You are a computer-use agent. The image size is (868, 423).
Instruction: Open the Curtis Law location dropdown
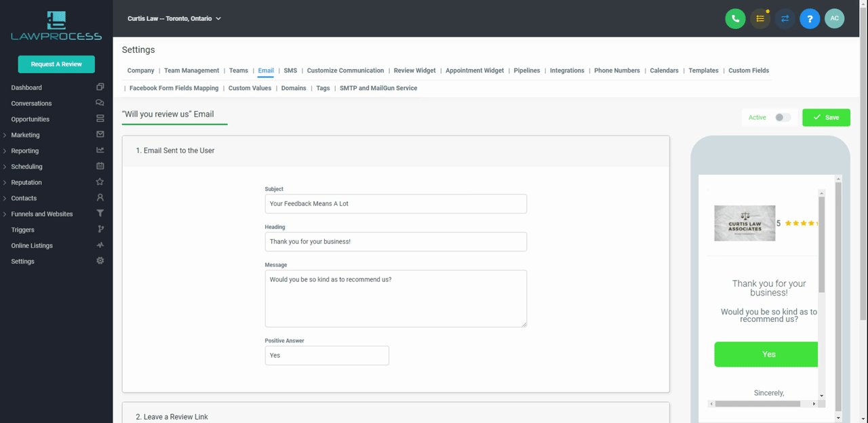pos(174,19)
